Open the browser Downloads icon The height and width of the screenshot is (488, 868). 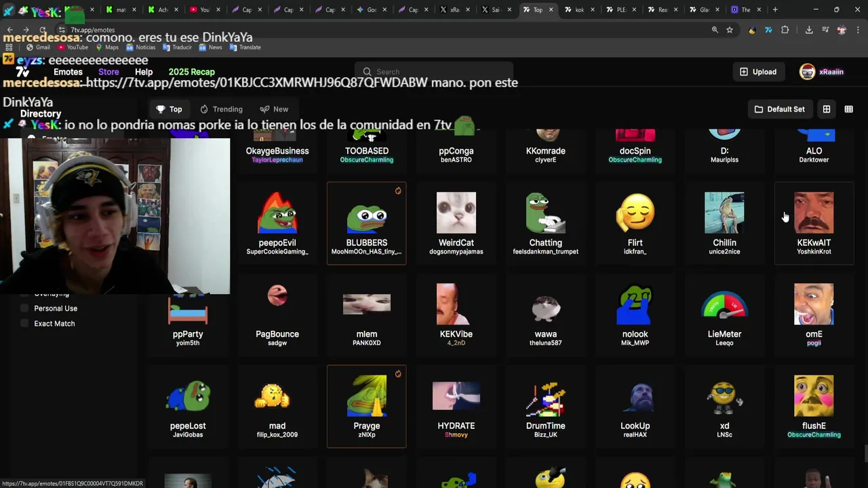(x=809, y=30)
